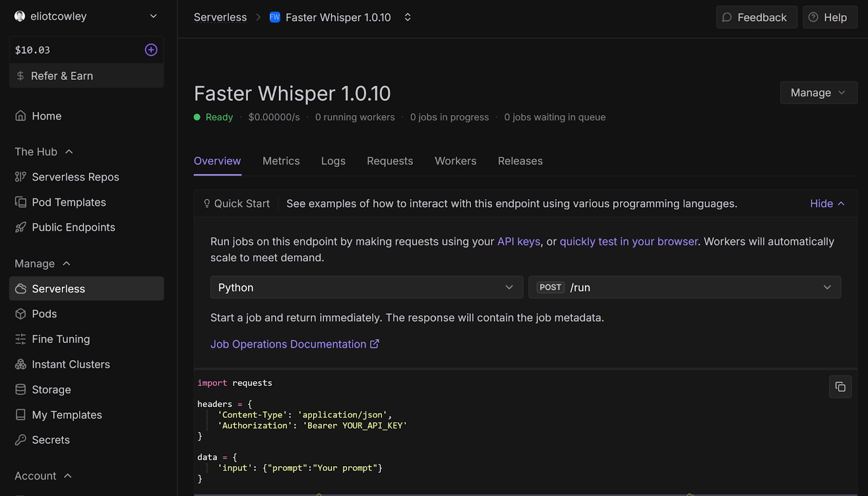868x496 pixels.
Task: Click the Public Endpoints rocket icon
Action: (21, 227)
